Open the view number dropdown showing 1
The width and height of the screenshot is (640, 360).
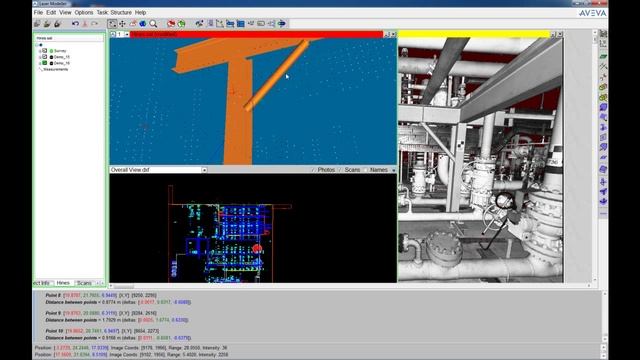pyautogui.click(x=127, y=34)
